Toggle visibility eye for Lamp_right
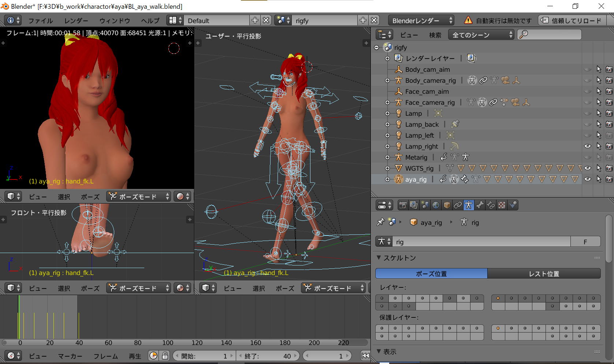This screenshot has width=614, height=364. point(587,146)
